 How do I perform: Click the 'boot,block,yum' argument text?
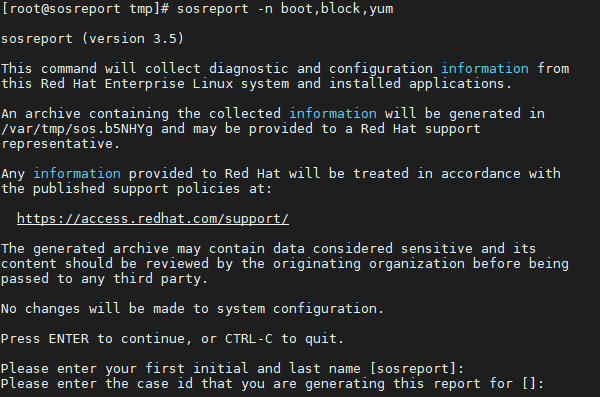[x=337, y=8]
